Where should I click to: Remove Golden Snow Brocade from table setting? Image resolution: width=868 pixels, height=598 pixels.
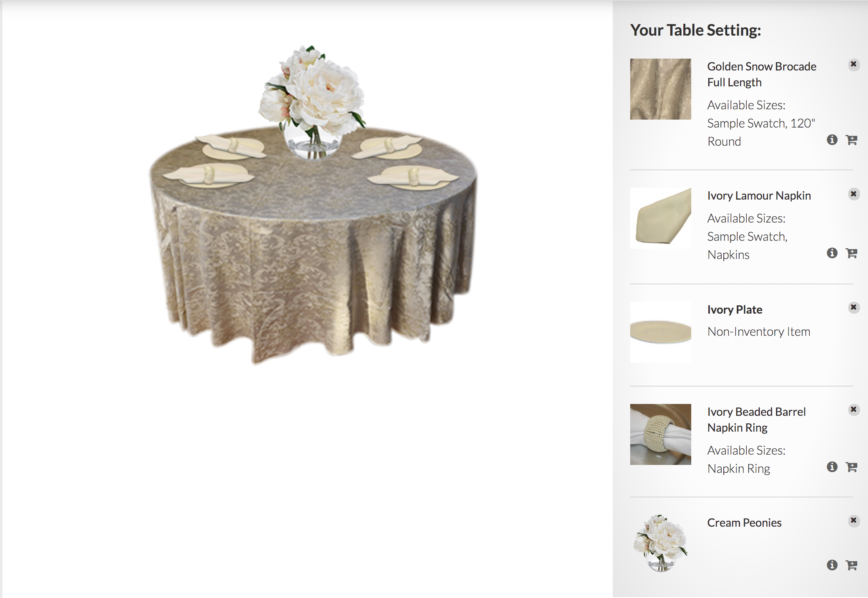pyautogui.click(x=854, y=65)
